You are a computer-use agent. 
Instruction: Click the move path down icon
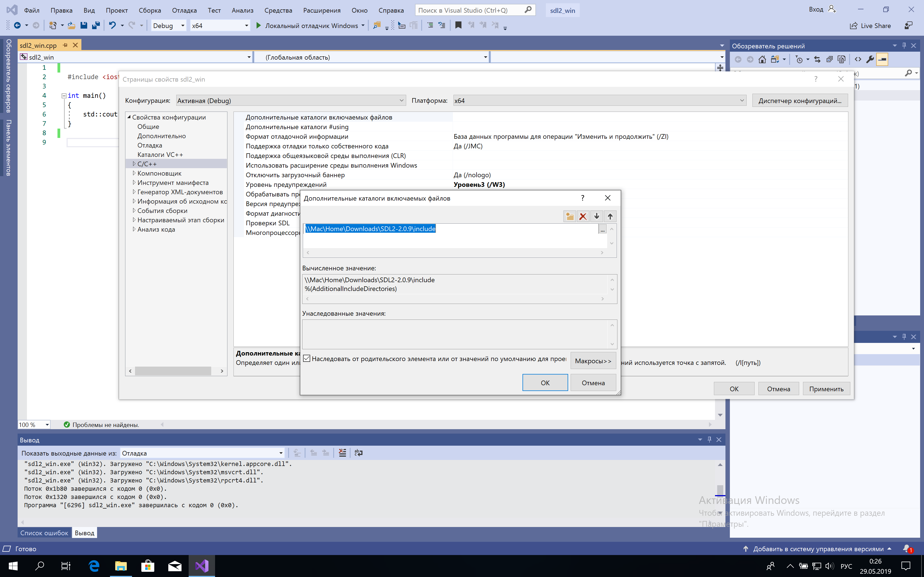596,216
